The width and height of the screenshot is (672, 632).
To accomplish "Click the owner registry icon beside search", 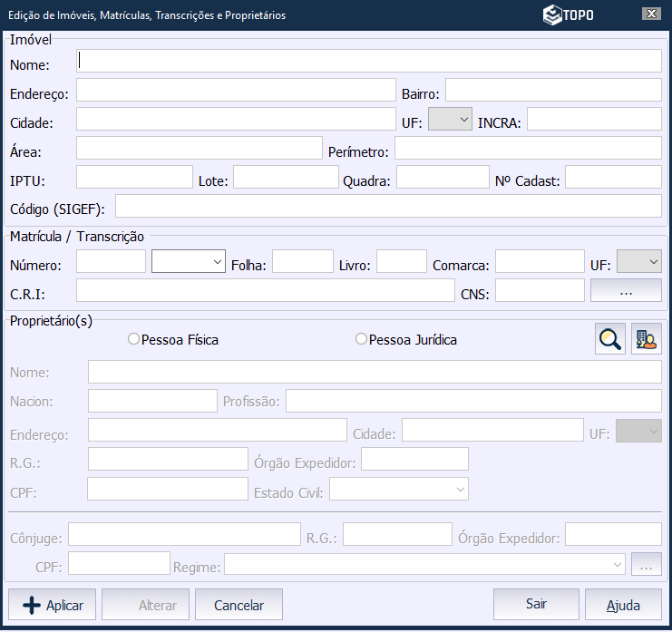I will (x=647, y=340).
